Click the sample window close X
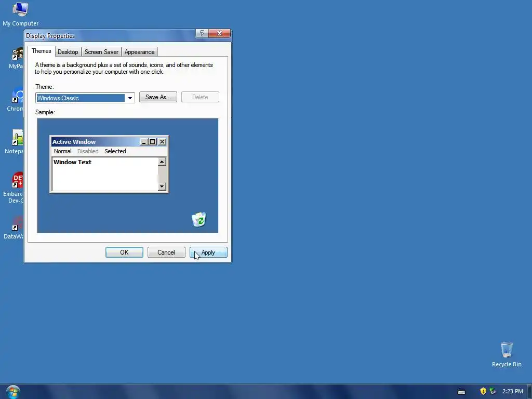This screenshot has width=532, height=399. point(162,142)
